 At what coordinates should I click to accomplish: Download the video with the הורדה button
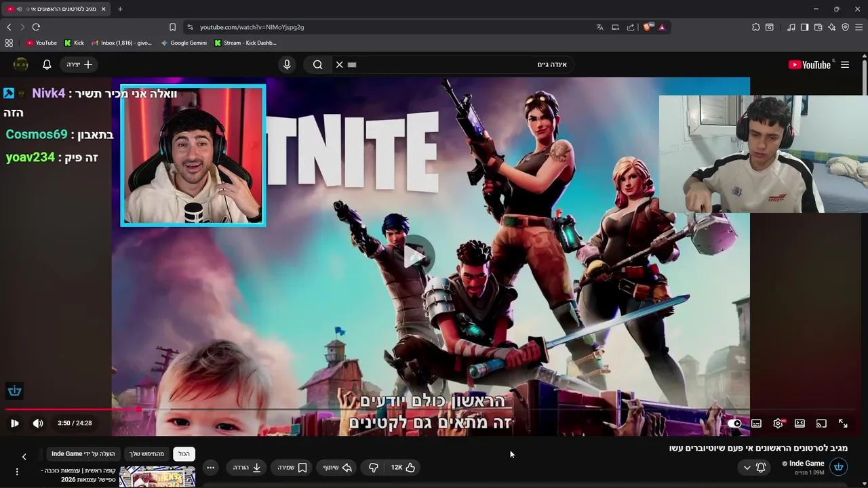tap(247, 468)
